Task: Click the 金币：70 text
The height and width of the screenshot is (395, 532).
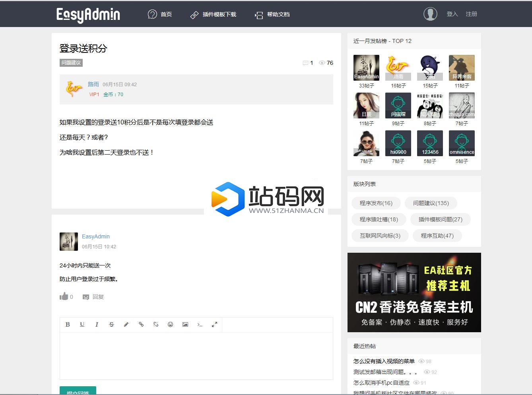Action: (x=113, y=95)
